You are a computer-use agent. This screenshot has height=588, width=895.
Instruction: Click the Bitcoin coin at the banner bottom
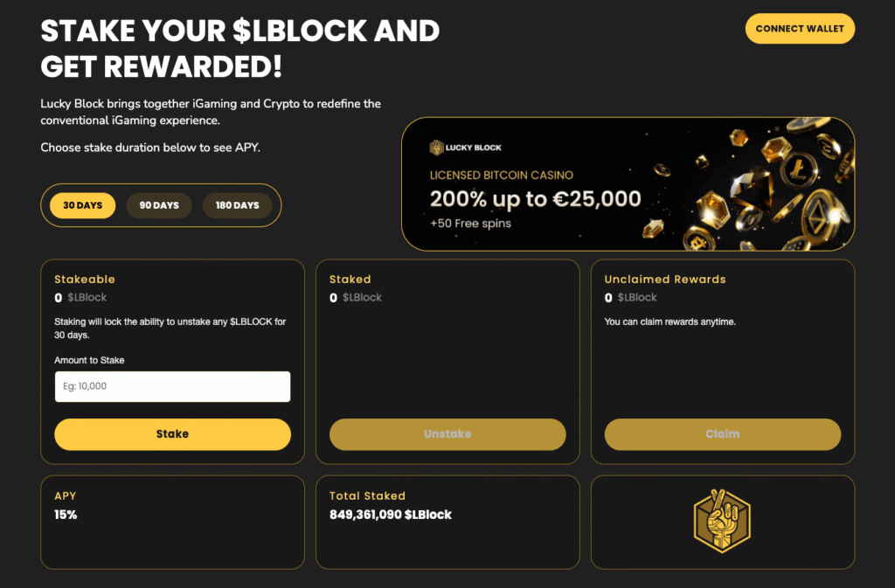[697, 241]
